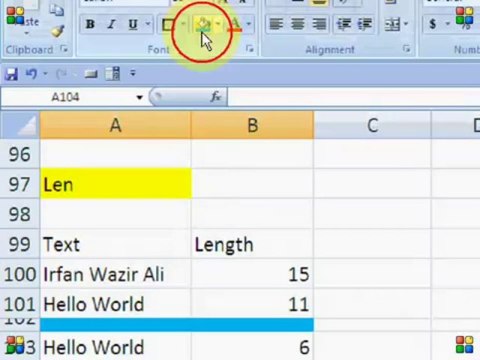480x360 pixels.
Task: Click the blue filled cell in column A
Action: coord(115,325)
